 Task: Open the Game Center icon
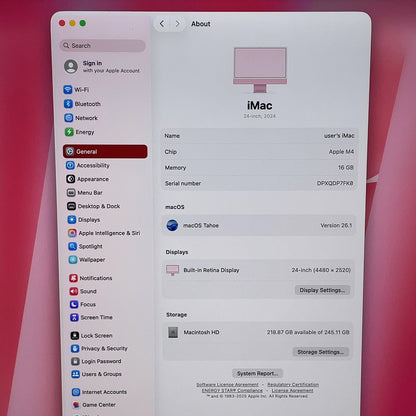point(76,405)
